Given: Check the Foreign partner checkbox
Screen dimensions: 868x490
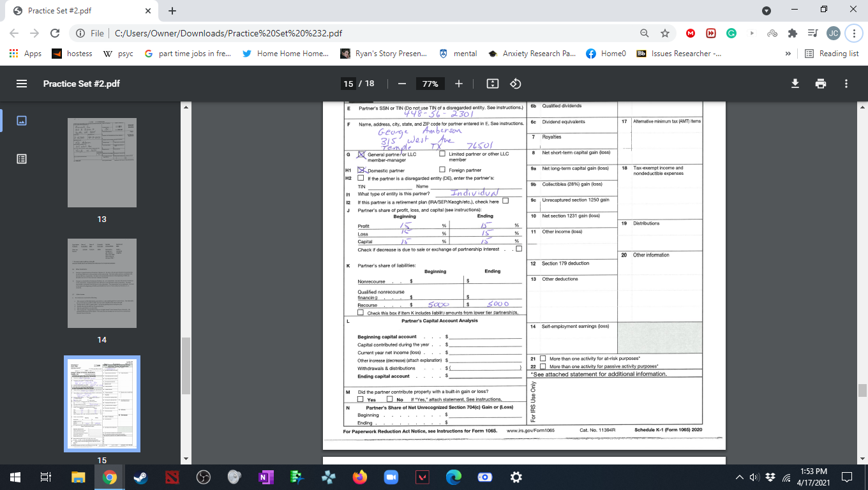Looking at the screenshot, I should click(x=442, y=168).
